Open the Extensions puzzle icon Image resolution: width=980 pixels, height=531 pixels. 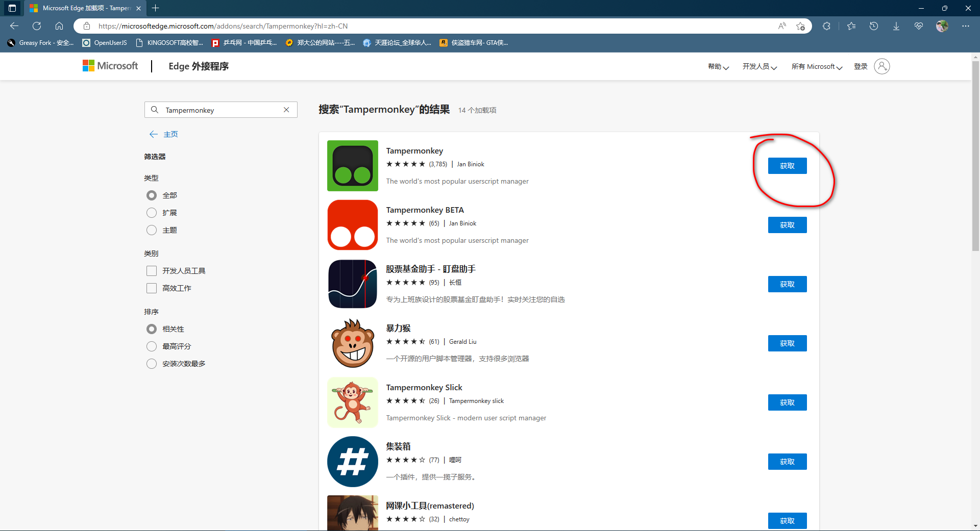(826, 26)
